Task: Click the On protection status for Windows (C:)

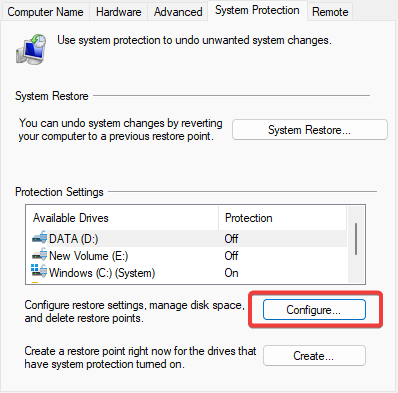Action: pos(231,273)
